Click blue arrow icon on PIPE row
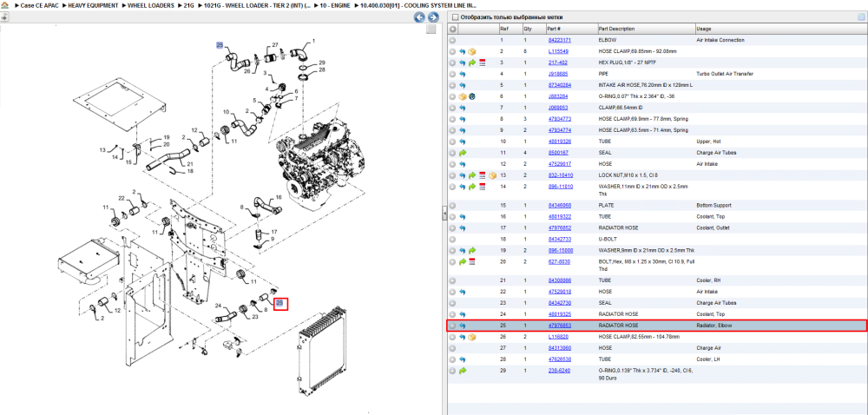Screen dimensions: 868x415 click(x=463, y=74)
